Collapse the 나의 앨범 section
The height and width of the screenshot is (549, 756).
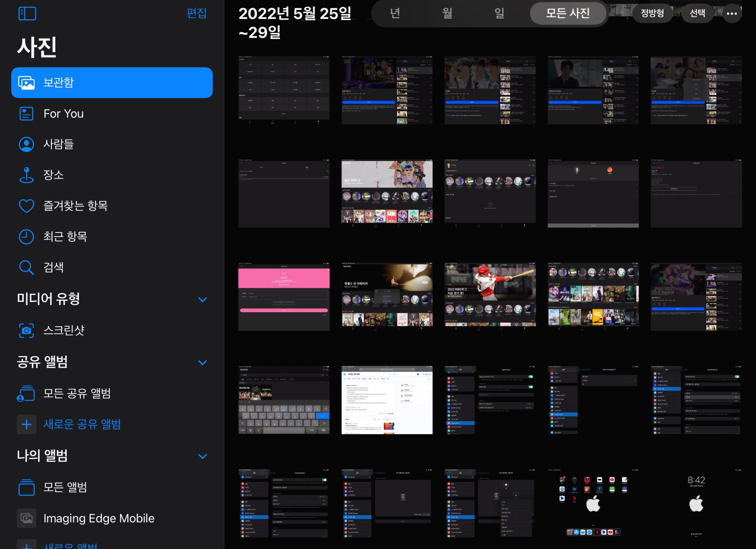click(x=203, y=456)
